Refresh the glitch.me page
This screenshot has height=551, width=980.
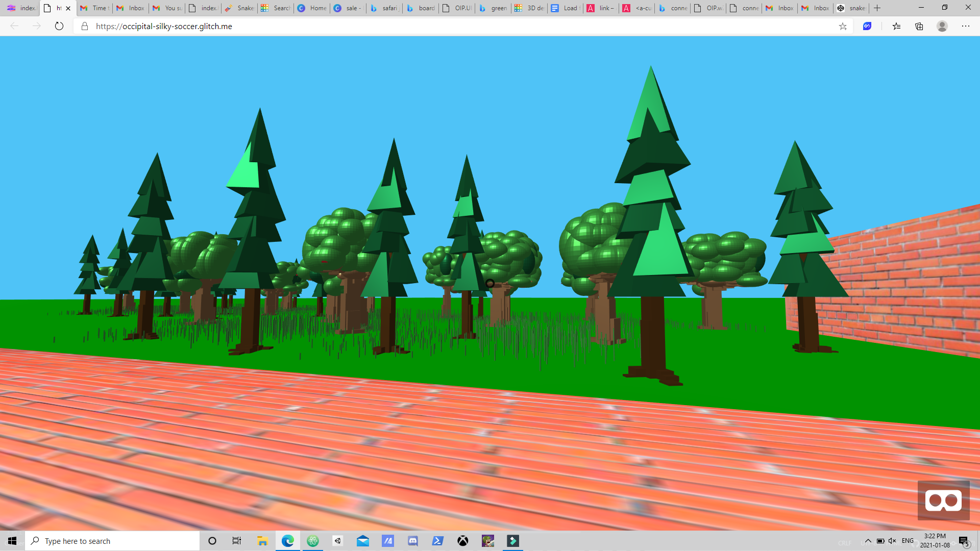(x=59, y=26)
